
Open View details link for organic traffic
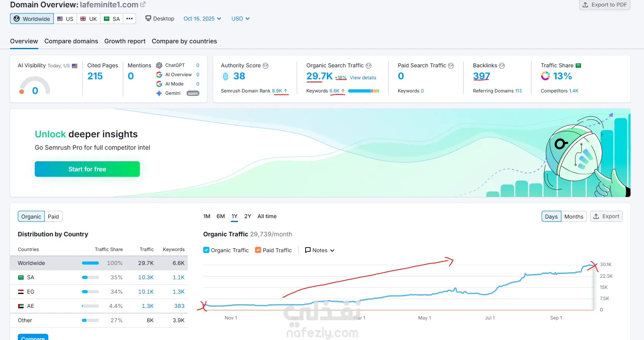coord(363,78)
